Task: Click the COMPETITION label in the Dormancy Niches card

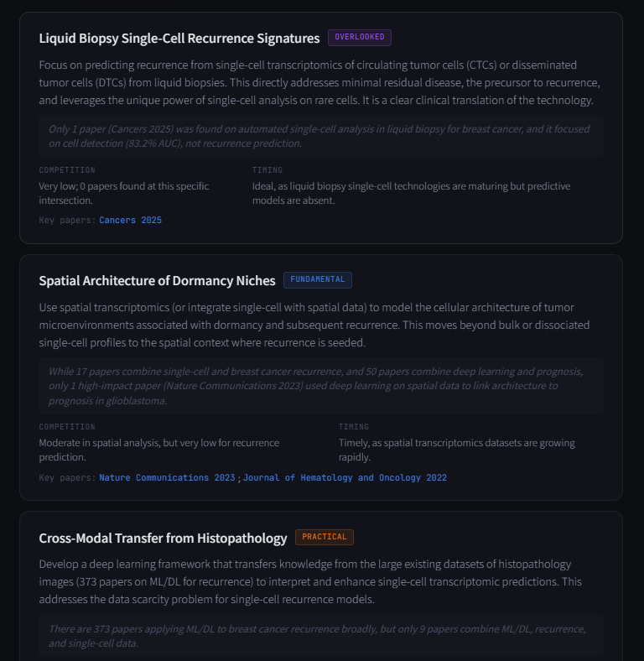Action: pyautogui.click(x=67, y=427)
